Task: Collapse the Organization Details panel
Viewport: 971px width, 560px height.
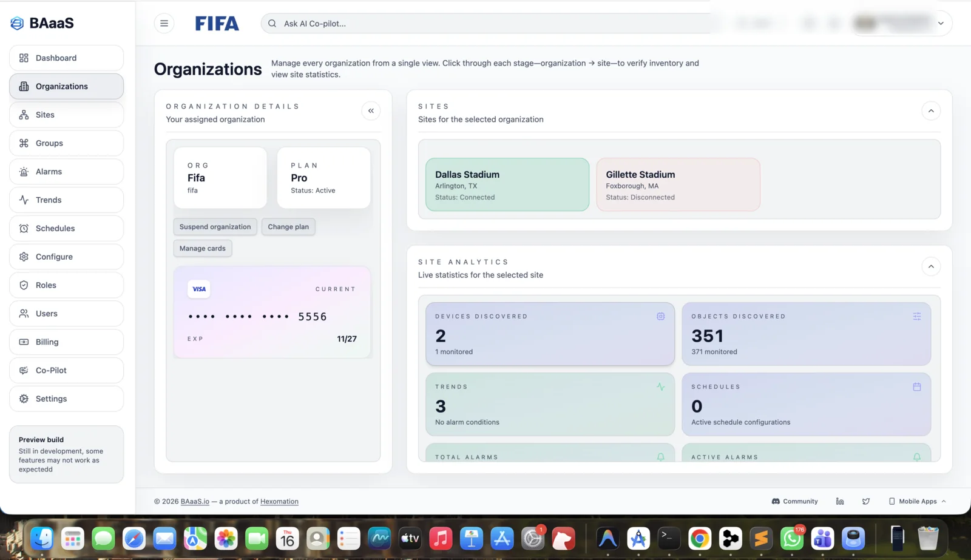Action: point(371,111)
